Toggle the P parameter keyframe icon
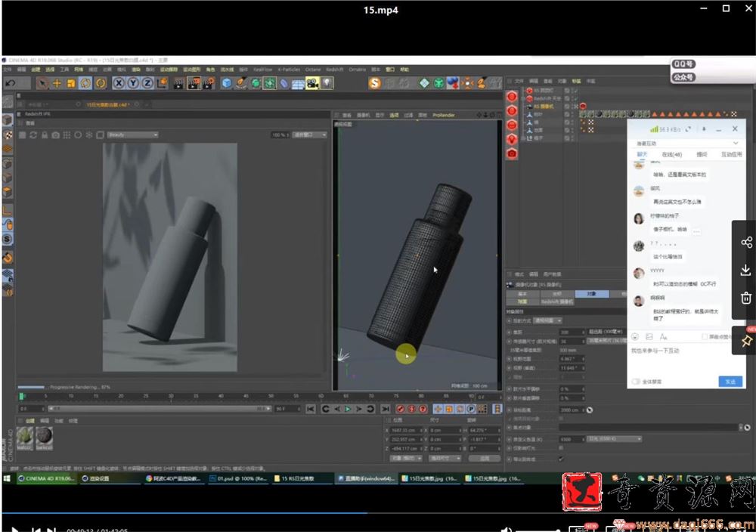 point(471,409)
